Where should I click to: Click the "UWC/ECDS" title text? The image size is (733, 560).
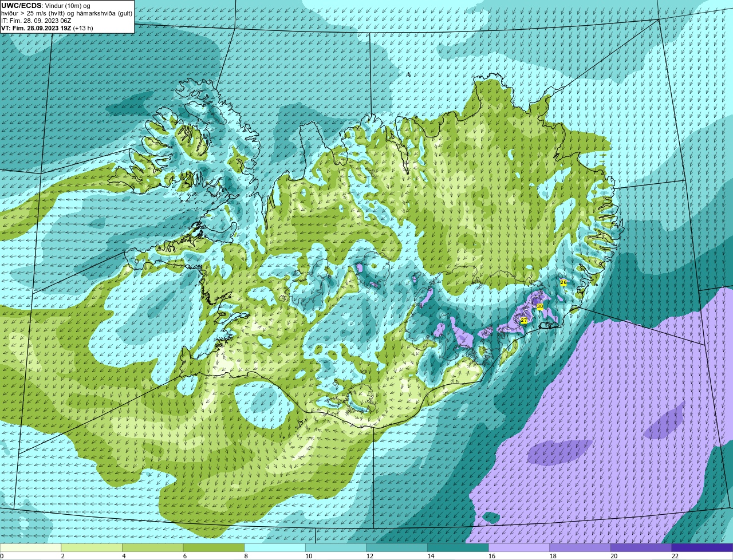(x=21, y=6)
